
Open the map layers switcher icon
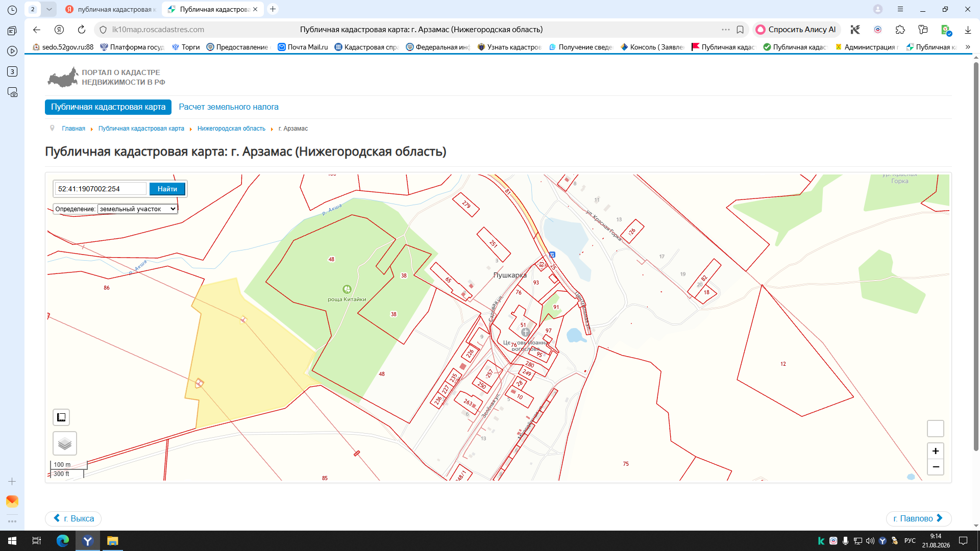point(65,443)
